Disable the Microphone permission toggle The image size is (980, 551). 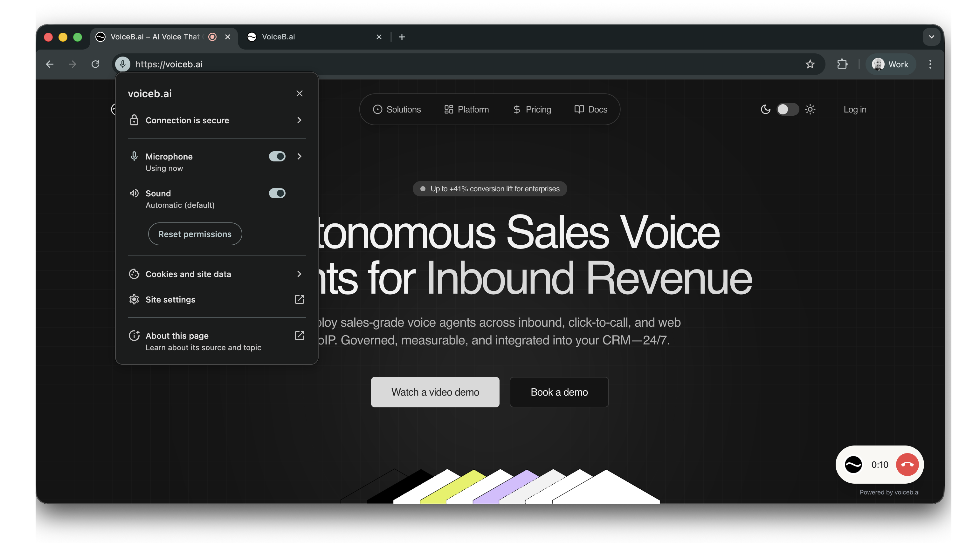tap(277, 156)
